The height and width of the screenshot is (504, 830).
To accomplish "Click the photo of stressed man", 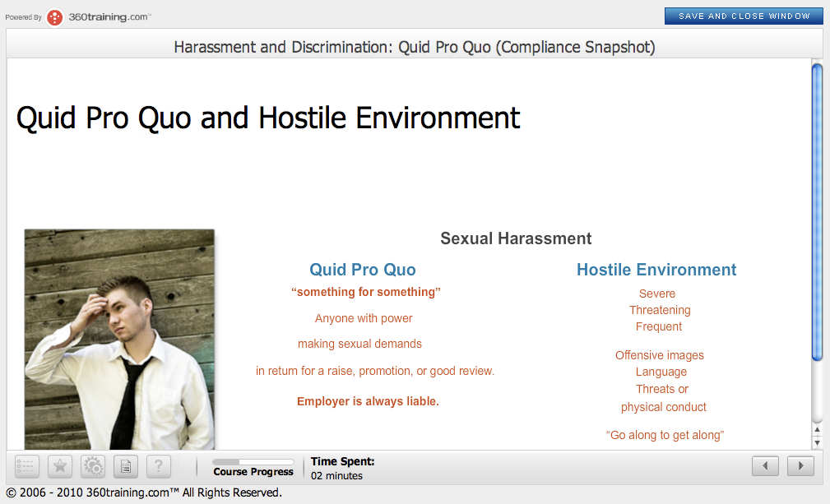I will 119,339.
